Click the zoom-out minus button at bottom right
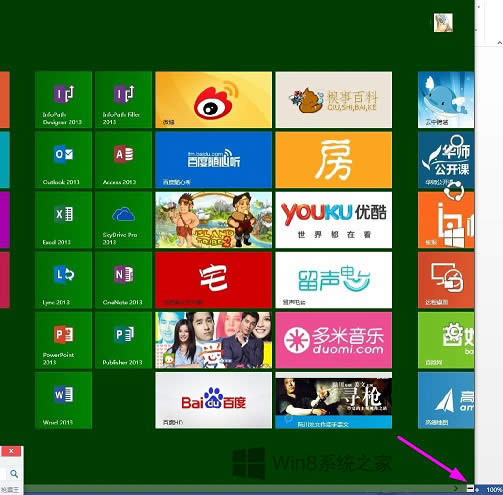The image size is (503, 495). (x=470, y=489)
